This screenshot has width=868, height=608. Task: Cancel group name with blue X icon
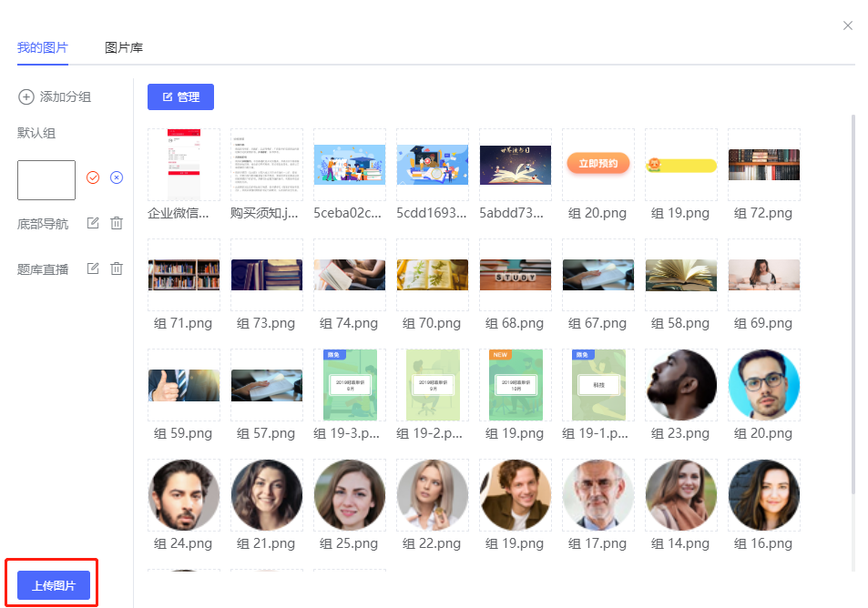coord(117,177)
